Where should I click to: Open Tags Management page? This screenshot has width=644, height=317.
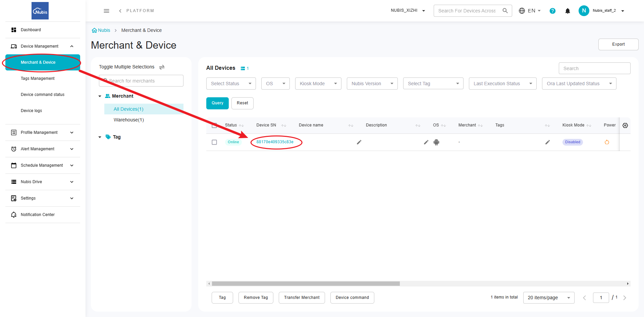tap(43, 78)
